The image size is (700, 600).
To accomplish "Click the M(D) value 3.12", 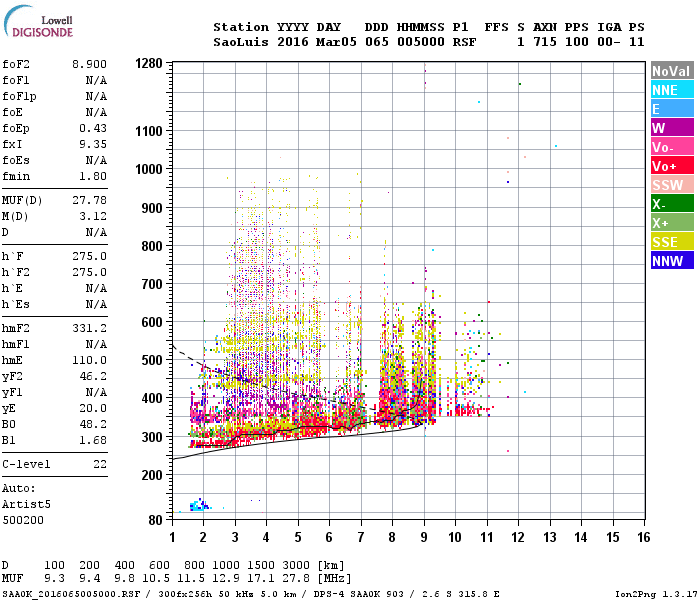I will click(x=93, y=217).
